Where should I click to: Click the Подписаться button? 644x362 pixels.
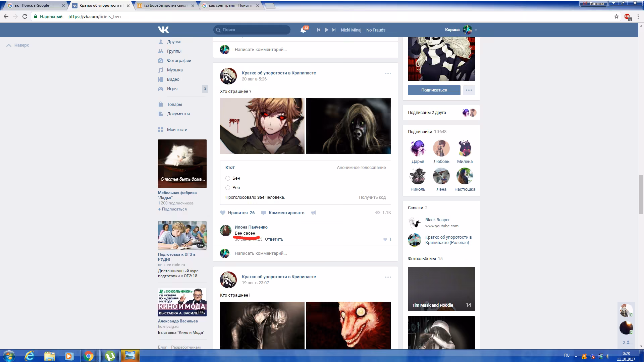434,90
